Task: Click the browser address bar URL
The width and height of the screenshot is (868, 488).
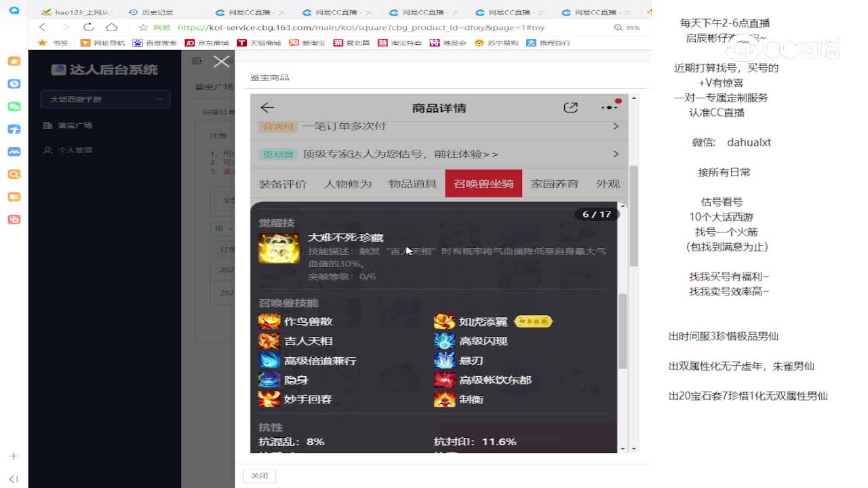Action: click(361, 28)
